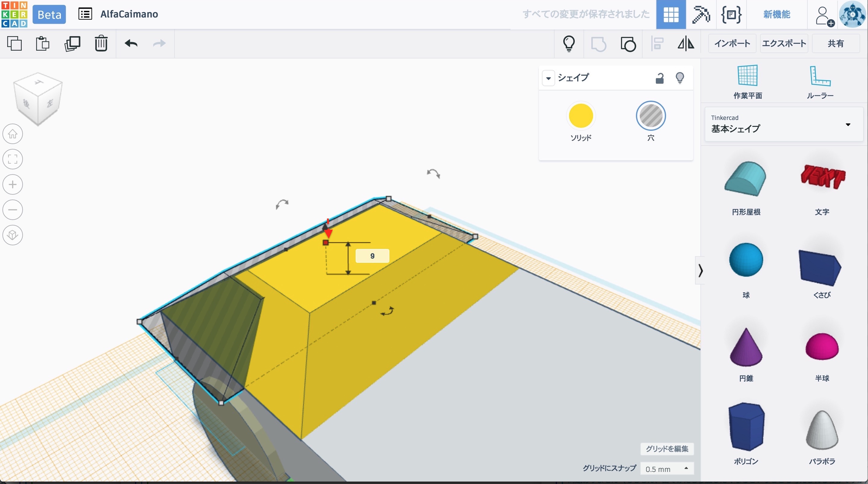868x484 pixels.
Task: Click the Mirror/Flip tool icon
Action: coord(686,43)
